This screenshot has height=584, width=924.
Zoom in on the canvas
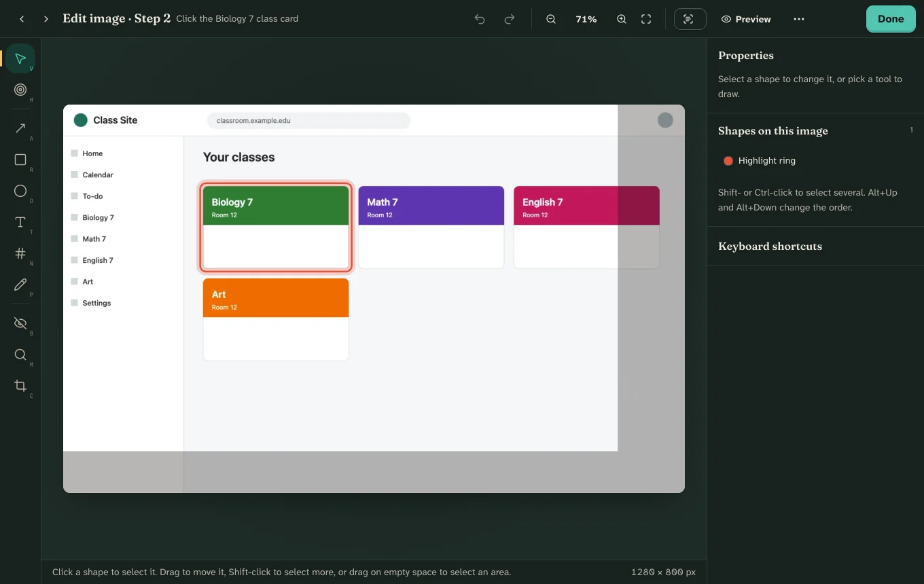[x=622, y=19]
